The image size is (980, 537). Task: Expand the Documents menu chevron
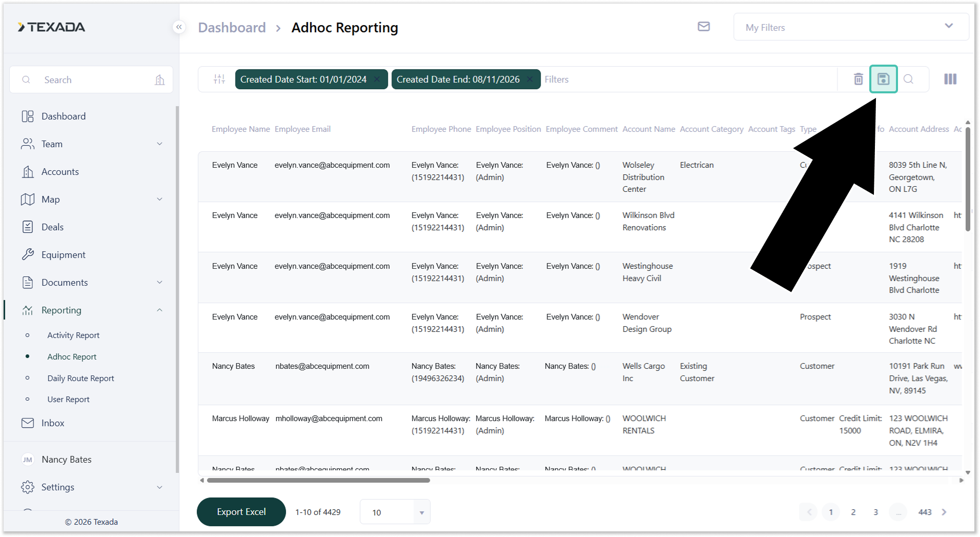coord(159,283)
